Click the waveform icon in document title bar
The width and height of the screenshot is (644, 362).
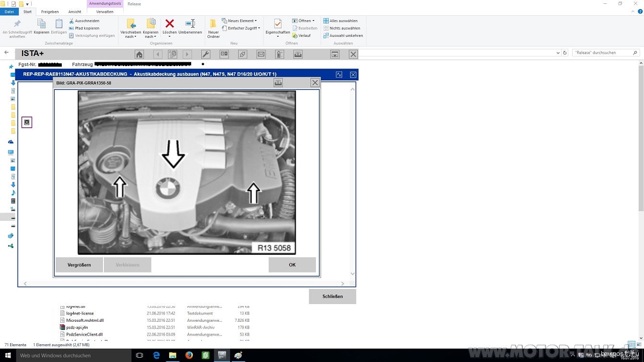(x=339, y=75)
